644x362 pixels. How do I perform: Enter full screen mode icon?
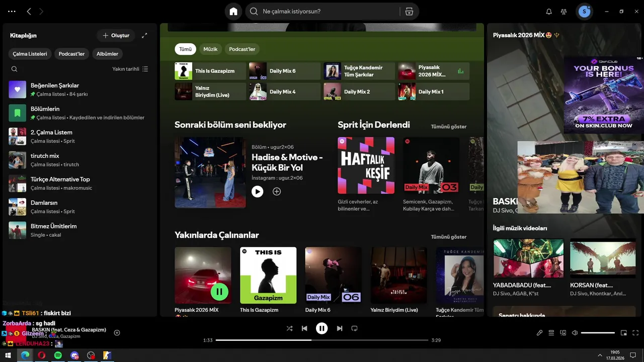[635, 333]
